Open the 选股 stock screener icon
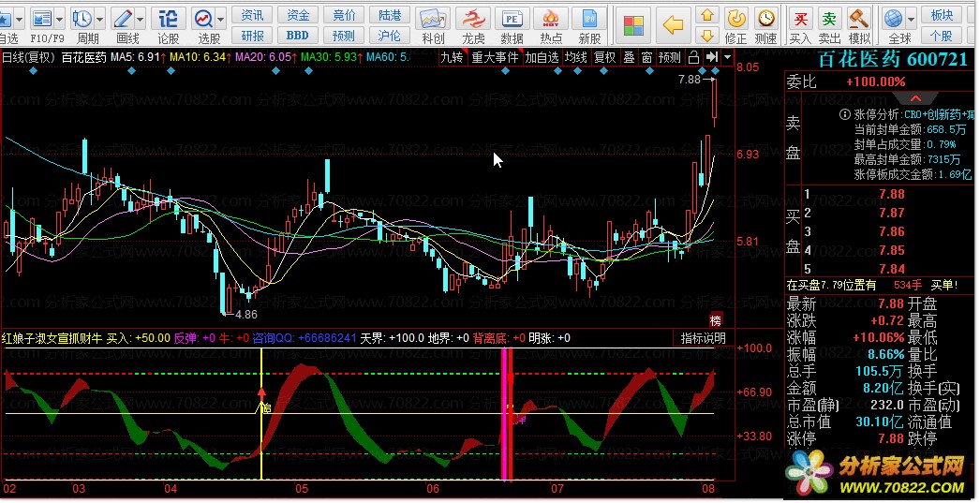Screen dimensions: 980x503 [203, 20]
